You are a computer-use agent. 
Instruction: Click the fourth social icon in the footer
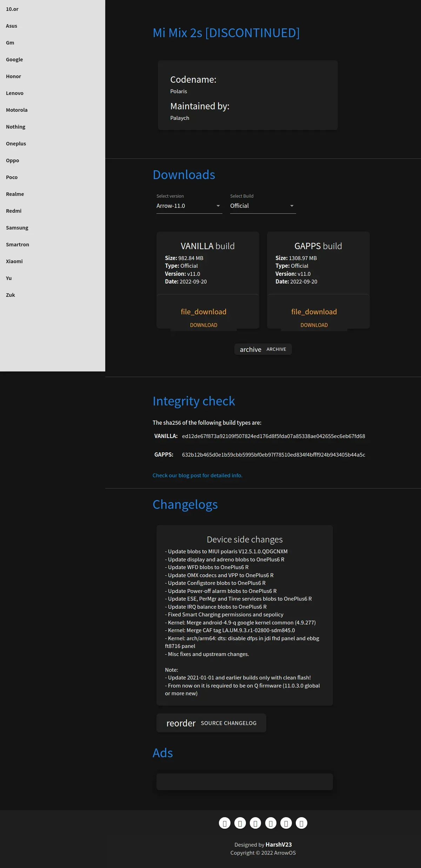point(271,823)
